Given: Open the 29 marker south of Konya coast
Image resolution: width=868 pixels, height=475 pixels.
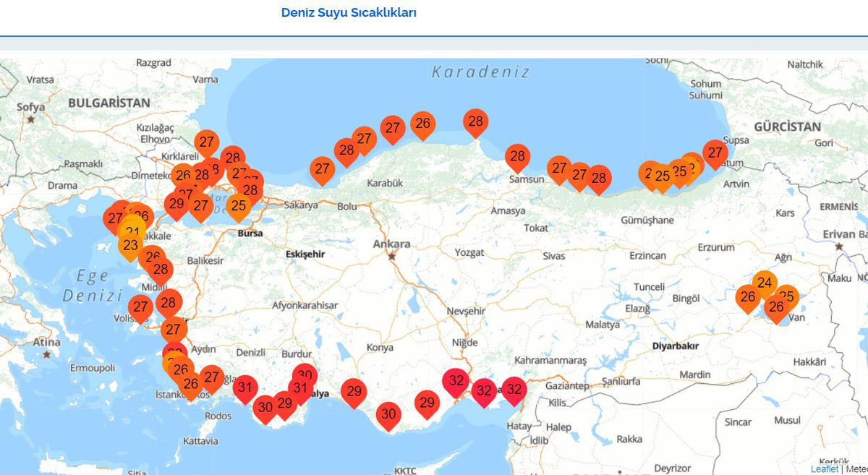Looking at the screenshot, I should (427, 403).
